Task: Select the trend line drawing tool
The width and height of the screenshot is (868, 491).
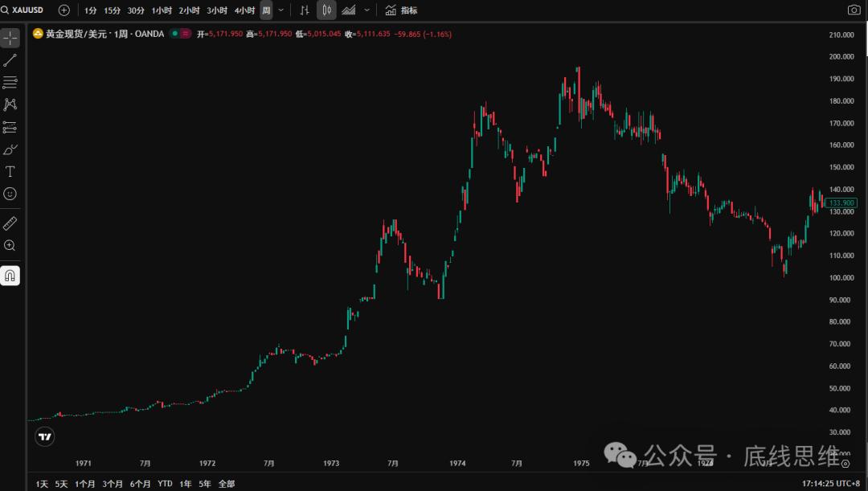Action: click(x=10, y=60)
